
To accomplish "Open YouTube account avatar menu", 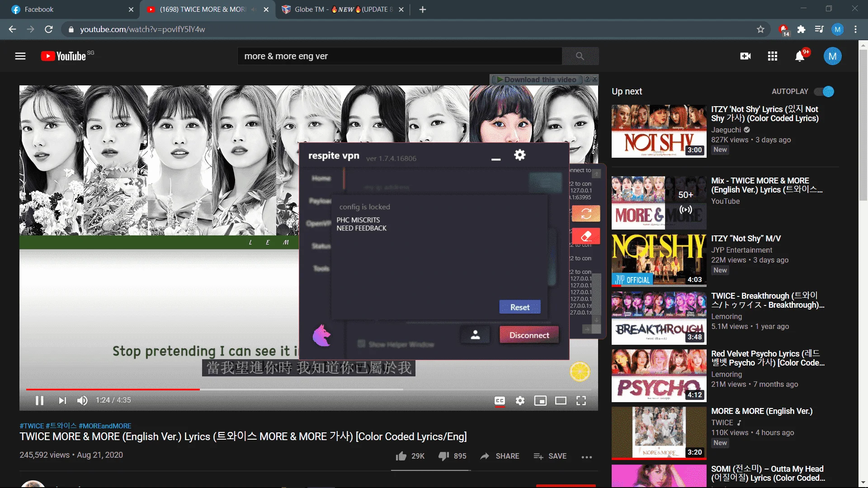I will tap(833, 56).
